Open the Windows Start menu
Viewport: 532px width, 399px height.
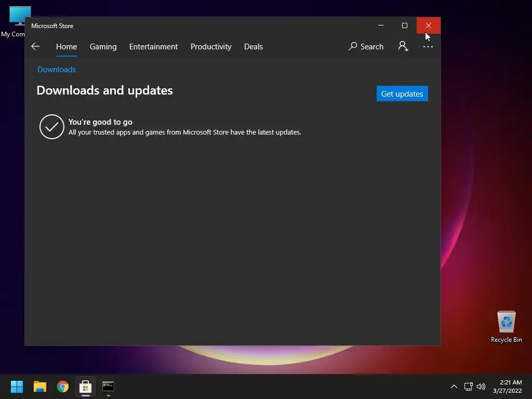pos(17,387)
